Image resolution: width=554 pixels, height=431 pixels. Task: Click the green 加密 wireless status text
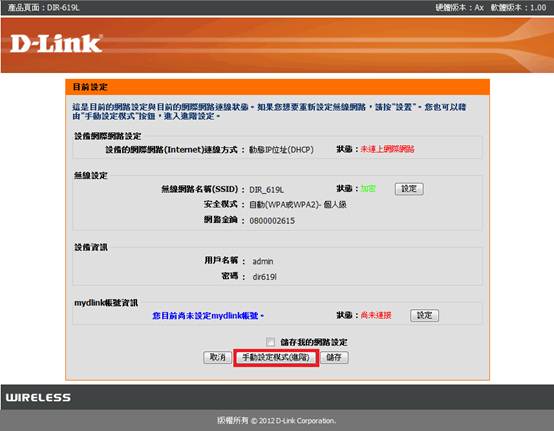368,189
